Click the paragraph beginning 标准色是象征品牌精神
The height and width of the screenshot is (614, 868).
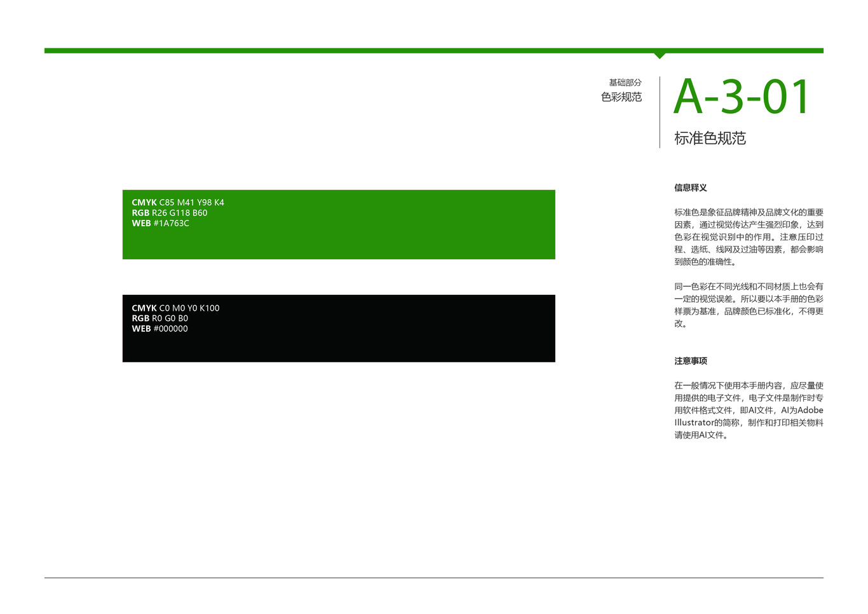point(749,237)
